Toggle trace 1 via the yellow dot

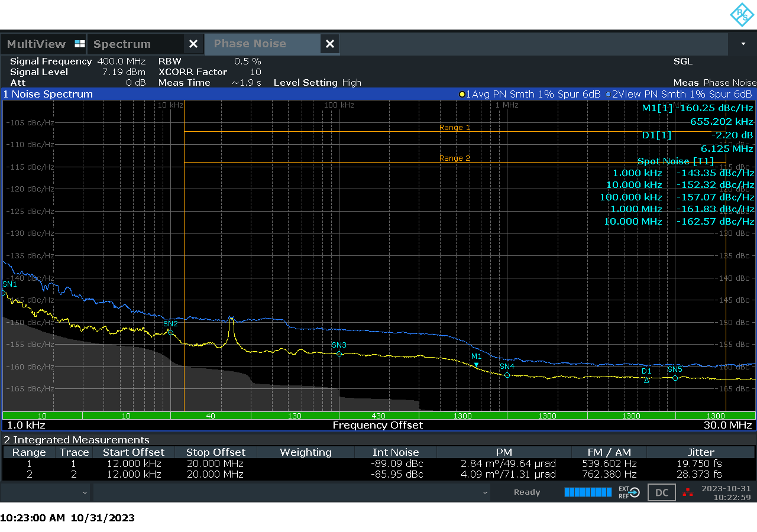point(462,93)
